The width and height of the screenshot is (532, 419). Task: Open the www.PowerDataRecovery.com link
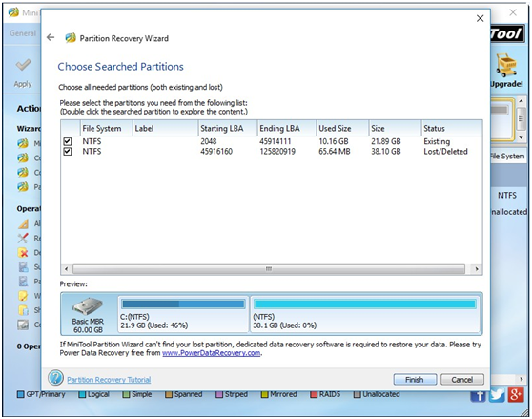point(211,353)
